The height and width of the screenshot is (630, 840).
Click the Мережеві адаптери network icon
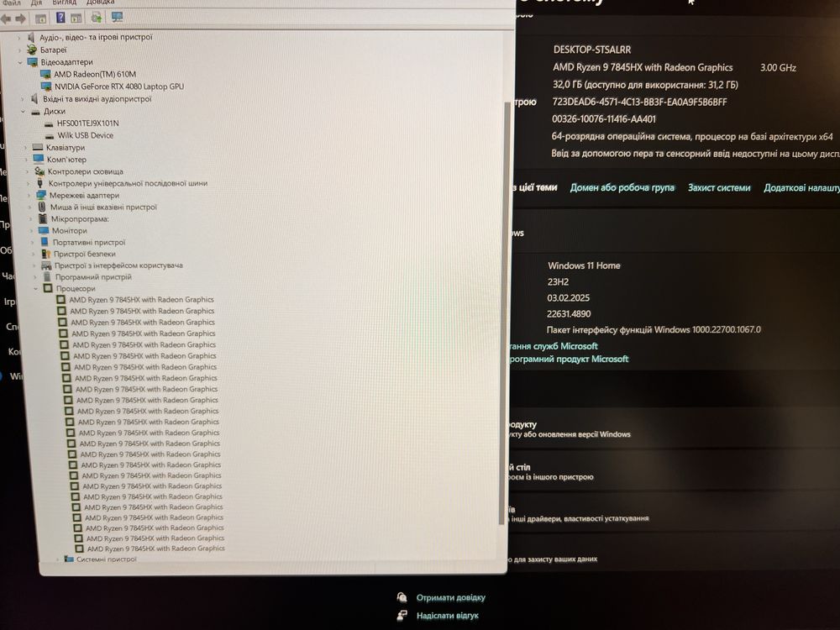point(41,195)
